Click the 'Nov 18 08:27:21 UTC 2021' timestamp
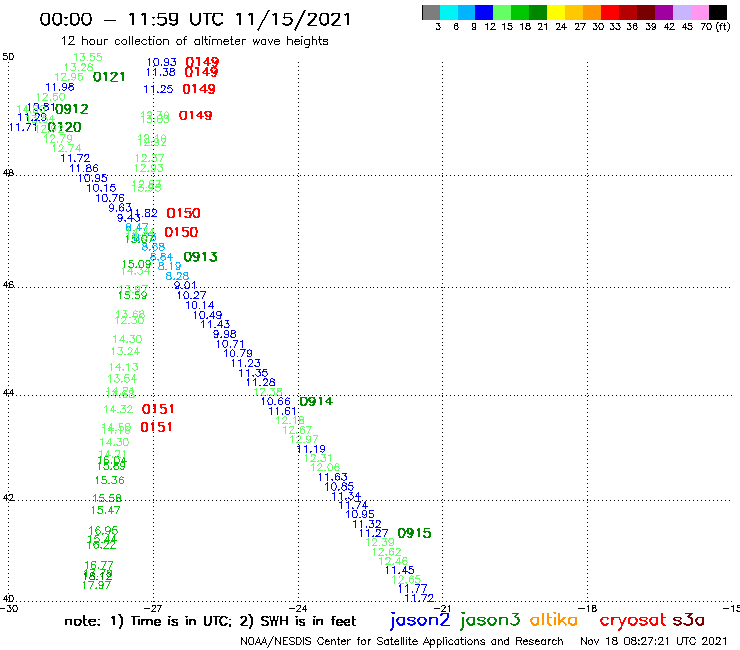The width and height of the screenshot is (740, 650). click(x=654, y=641)
